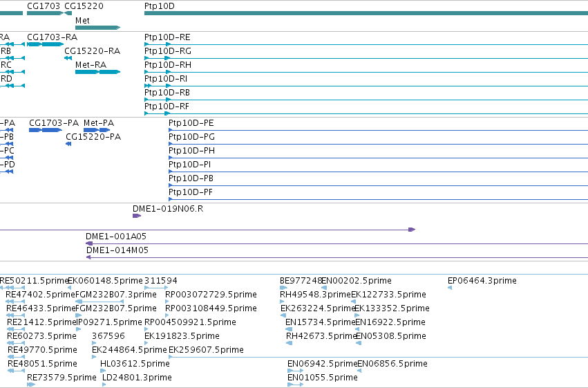Select the CG15220 gene label

click(x=84, y=6)
